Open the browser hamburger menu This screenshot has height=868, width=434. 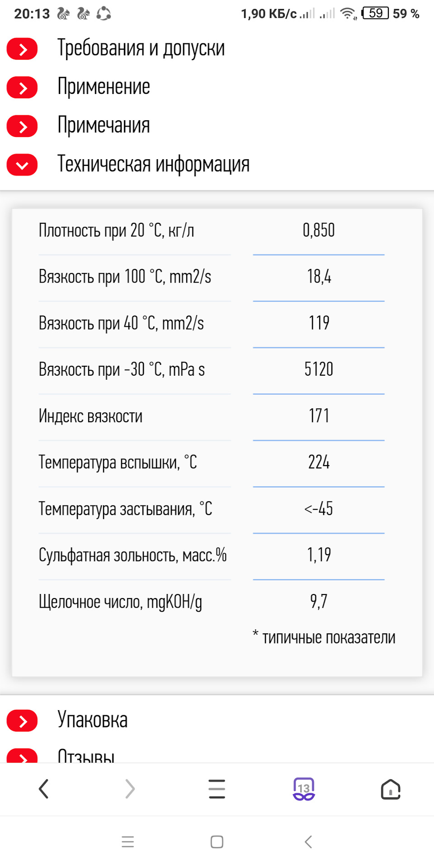[217, 789]
